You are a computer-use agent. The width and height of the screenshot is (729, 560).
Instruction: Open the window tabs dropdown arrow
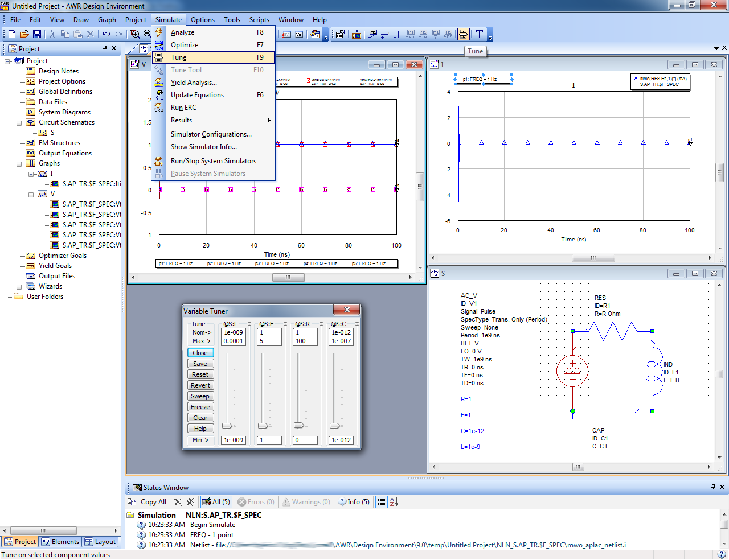(x=716, y=48)
